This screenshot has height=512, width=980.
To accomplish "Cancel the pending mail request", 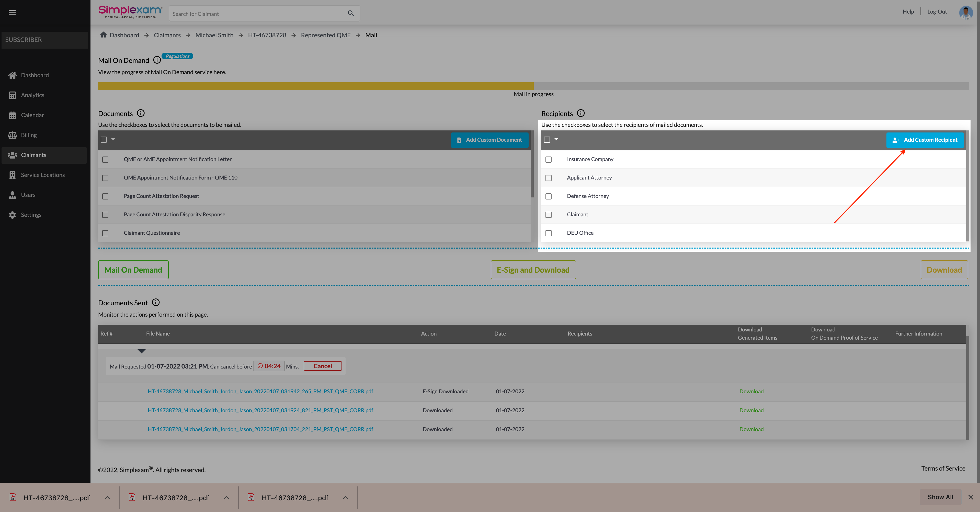I will pyautogui.click(x=322, y=366).
